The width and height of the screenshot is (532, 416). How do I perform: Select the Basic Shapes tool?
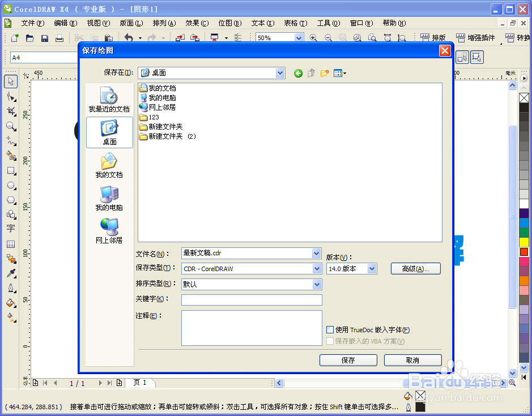(x=11, y=215)
